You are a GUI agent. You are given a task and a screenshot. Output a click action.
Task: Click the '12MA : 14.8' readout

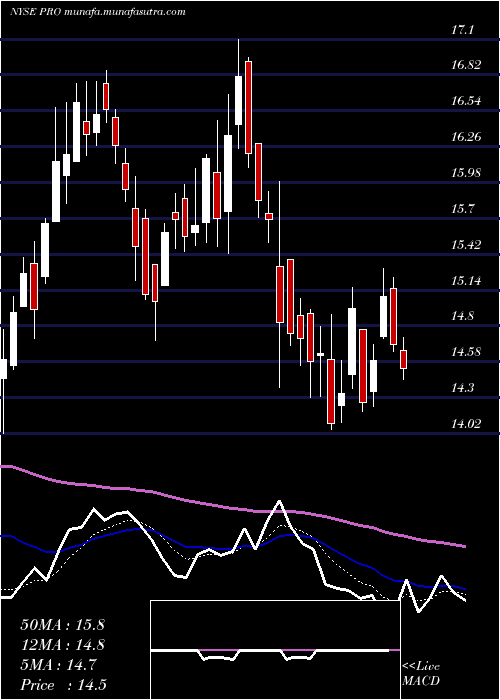tap(62, 645)
